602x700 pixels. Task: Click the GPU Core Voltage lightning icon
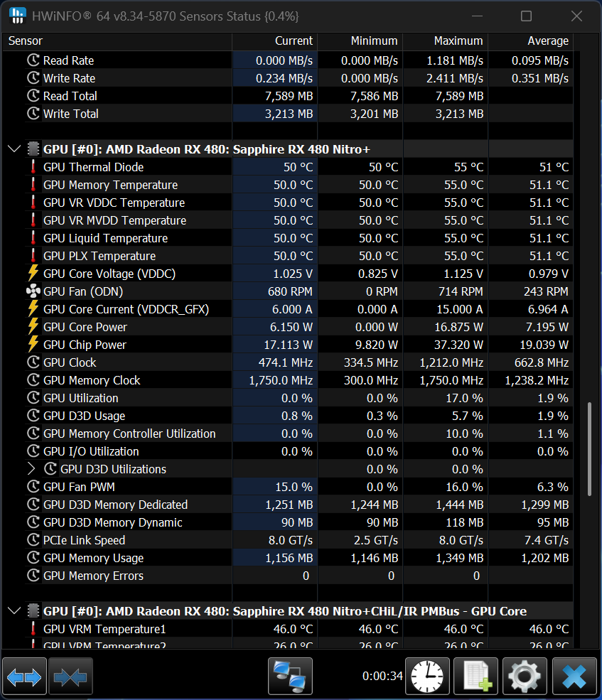point(33,274)
